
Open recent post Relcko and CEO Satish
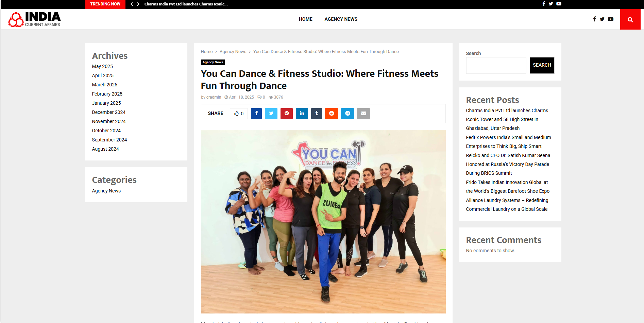[x=508, y=164]
